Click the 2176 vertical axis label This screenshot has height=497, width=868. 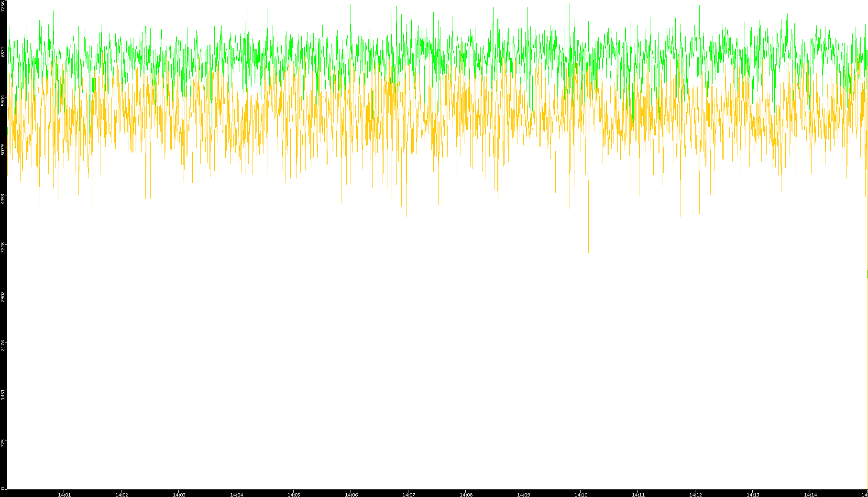click(3, 345)
